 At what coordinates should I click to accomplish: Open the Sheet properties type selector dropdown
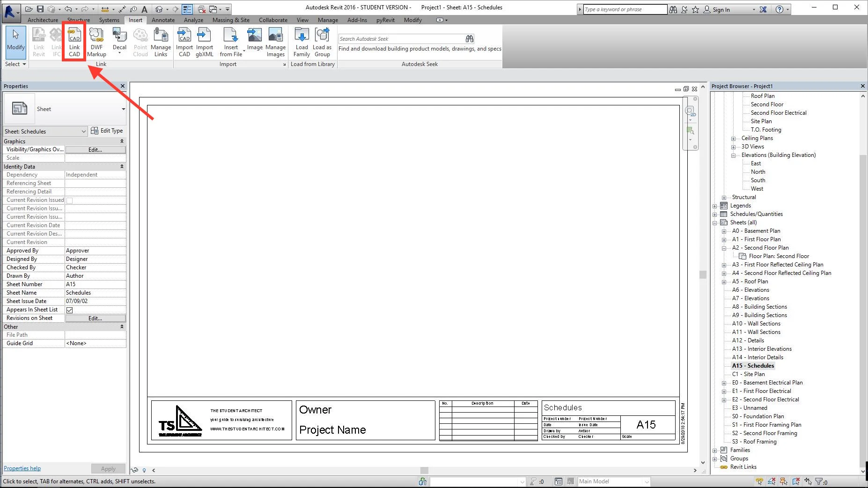[x=123, y=109]
